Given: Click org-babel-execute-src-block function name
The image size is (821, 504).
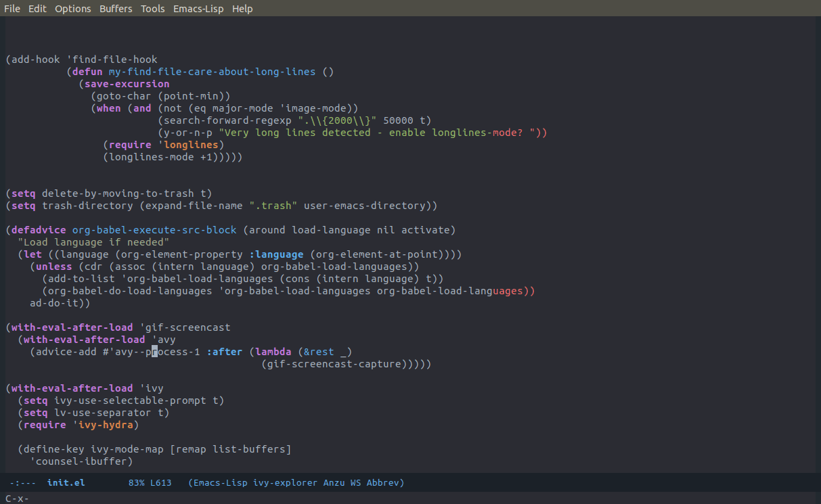Looking at the screenshot, I should point(154,230).
